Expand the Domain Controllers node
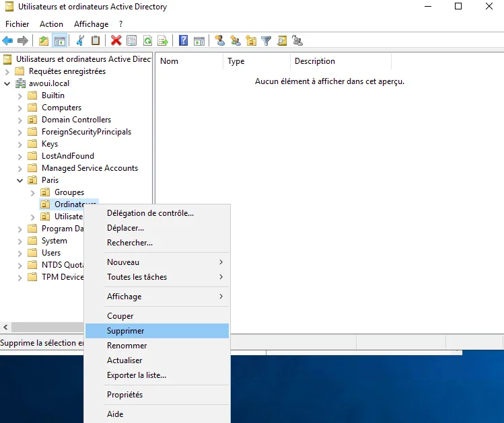The width and height of the screenshot is (504, 423). pos(20,120)
